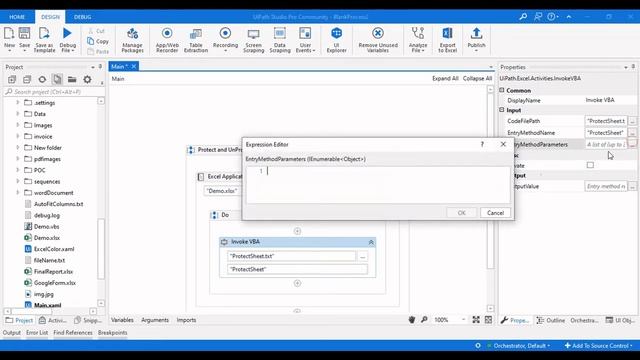Start the Screen Scraping tool
Image resolution: width=640 pixels, height=360 pixels.
click(x=253, y=40)
